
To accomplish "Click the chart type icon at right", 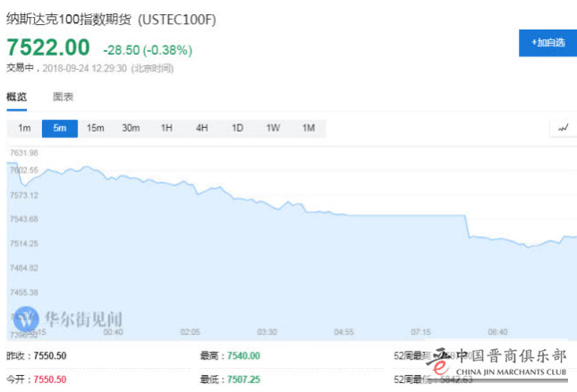I will (563, 128).
